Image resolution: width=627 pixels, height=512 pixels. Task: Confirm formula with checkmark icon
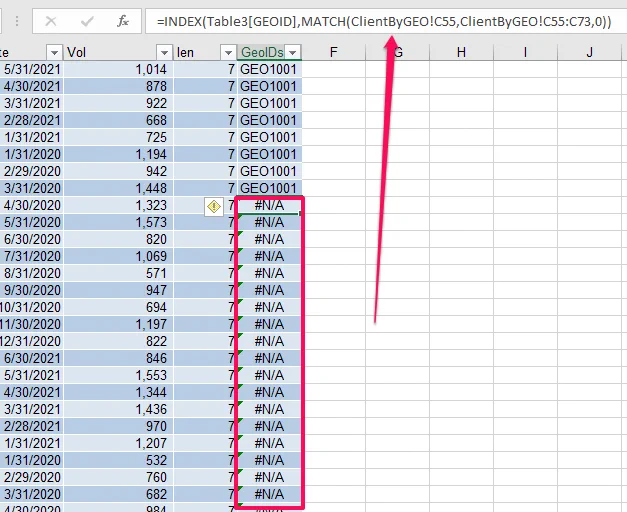coord(87,21)
